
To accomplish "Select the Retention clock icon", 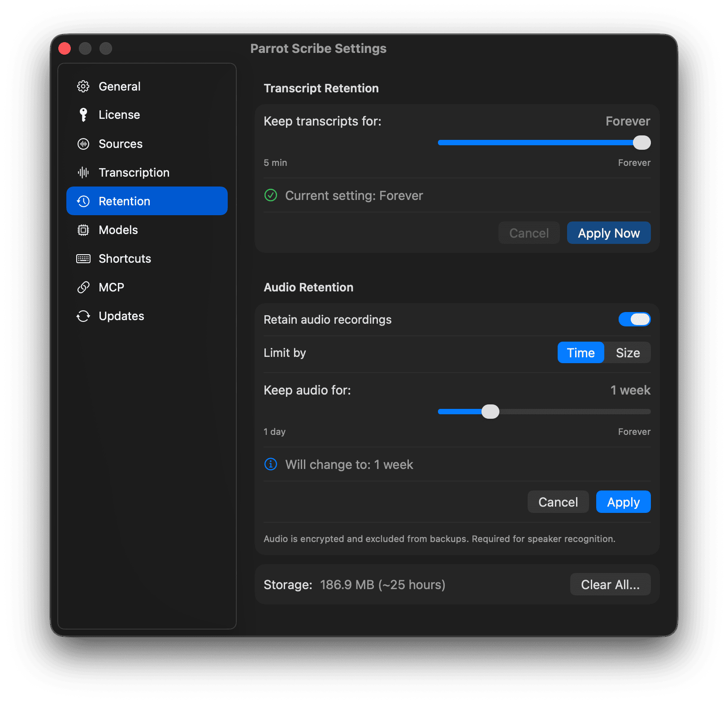I will [x=83, y=201].
